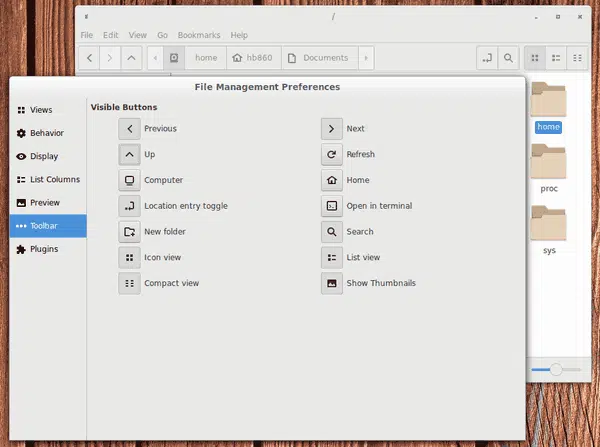Toggle the Refresh button in Visible Buttons
The height and width of the screenshot is (447, 600).
pyautogui.click(x=332, y=154)
